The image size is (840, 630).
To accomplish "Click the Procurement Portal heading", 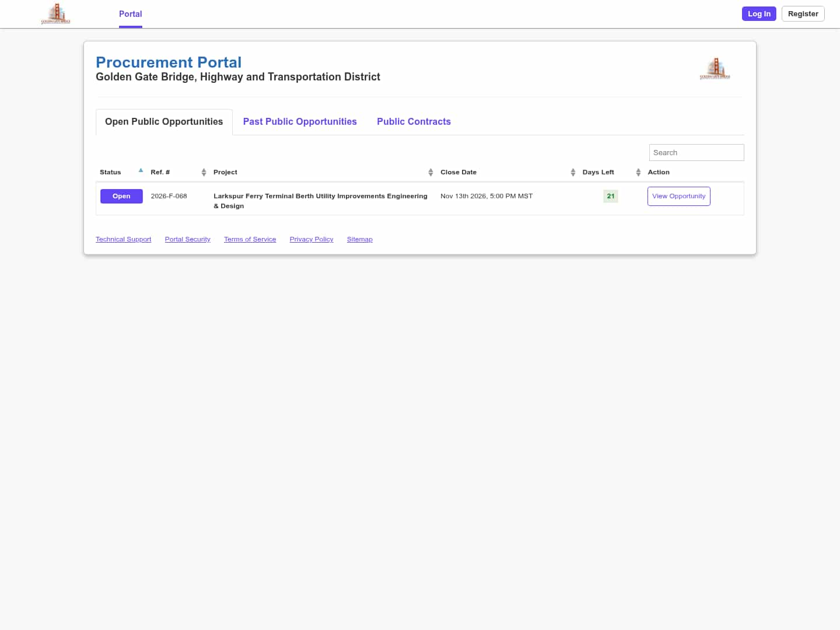I will (169, 62).
